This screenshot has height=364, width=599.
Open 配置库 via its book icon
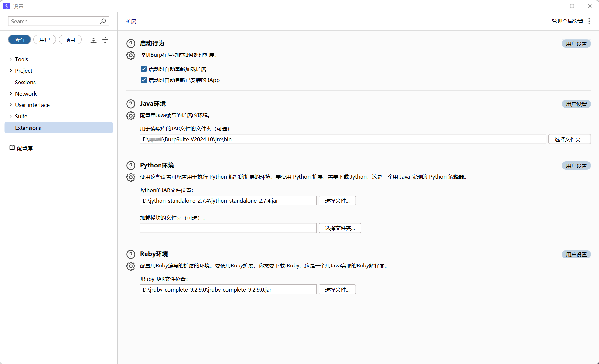[12, 148]
